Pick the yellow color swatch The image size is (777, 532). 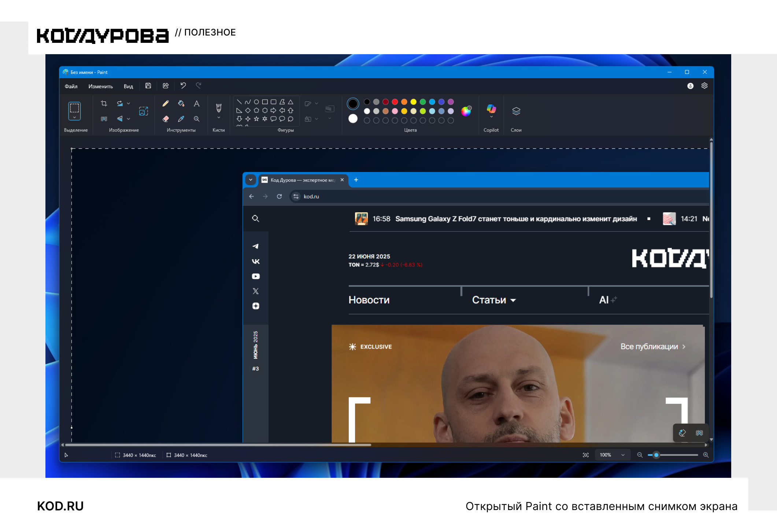(413, 102)
